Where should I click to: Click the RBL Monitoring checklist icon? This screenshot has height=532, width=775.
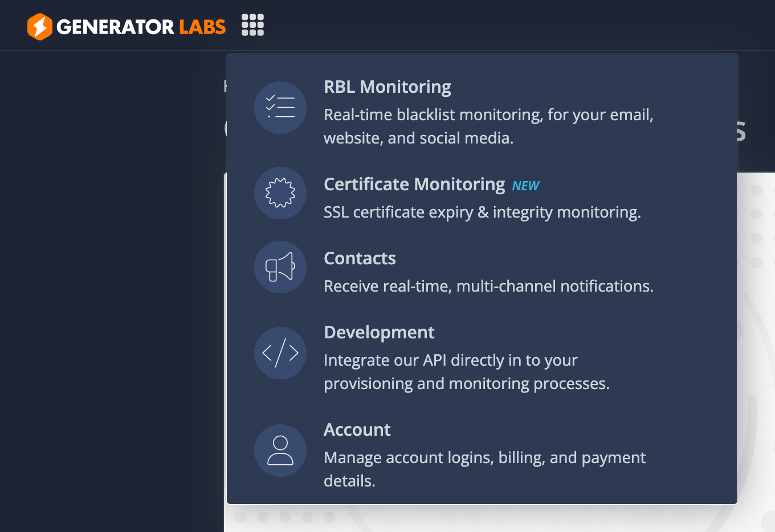pyautogui.click(x=280, y=108)
